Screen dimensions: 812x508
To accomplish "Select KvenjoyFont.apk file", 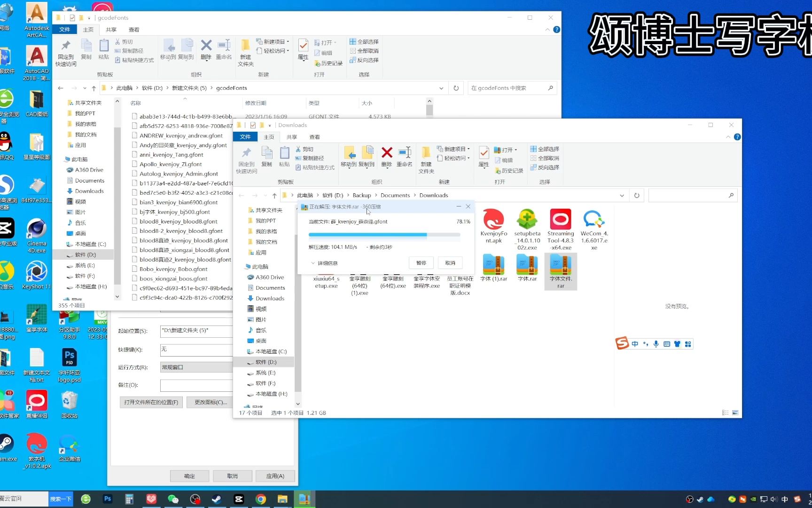I will coord(494,226).
